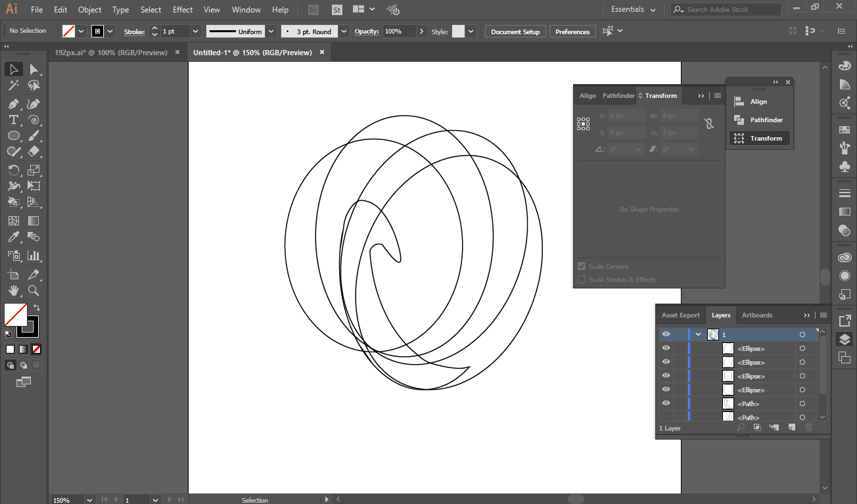Image resolution: width=857 pixels, height=504 pixels.
Task: Select the Type tool
Action: tap(13, 120)
